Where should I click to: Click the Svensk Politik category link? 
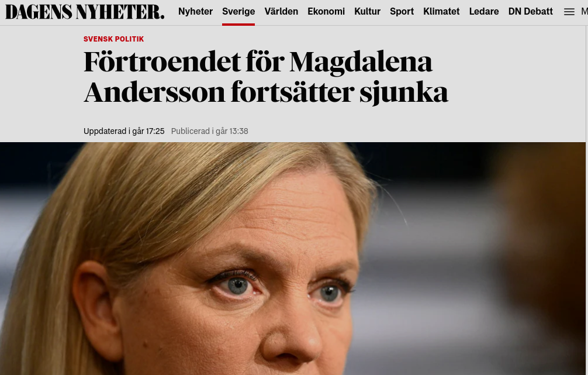[x=113, y=39]
